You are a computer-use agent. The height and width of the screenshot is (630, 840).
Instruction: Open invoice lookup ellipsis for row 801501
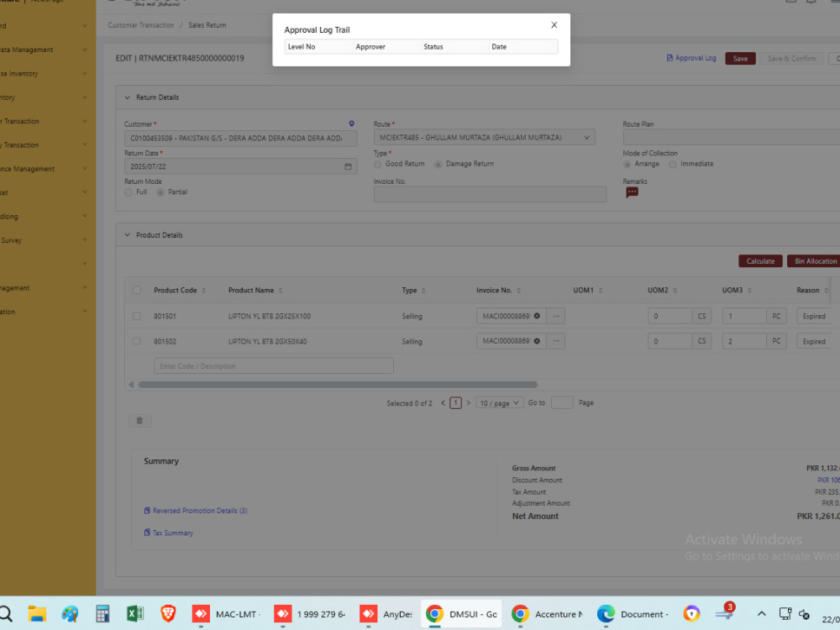coord(555,316)
